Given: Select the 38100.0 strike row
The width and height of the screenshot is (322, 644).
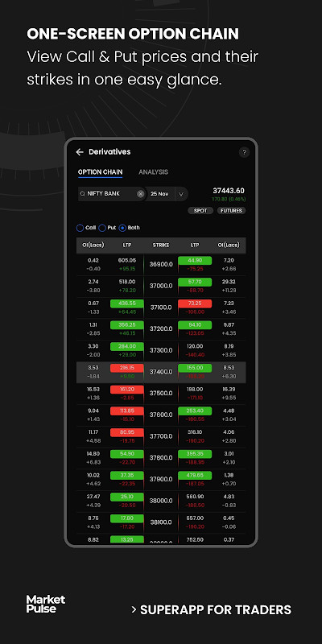Looking at the screenshot, I should click(x=161, y=522).
